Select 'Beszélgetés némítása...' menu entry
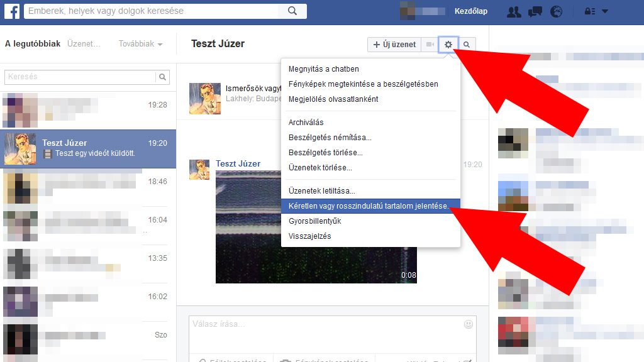 pyautogui.click(x=330, y=137)
